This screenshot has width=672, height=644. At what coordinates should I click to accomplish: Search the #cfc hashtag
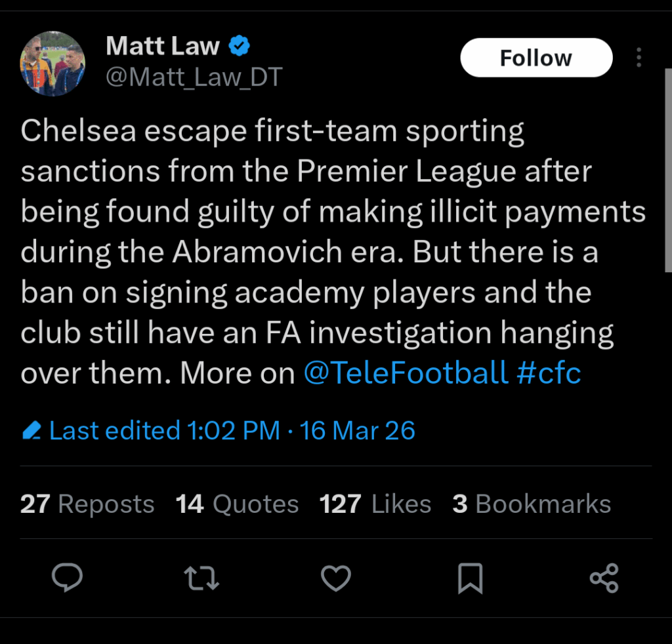pos(549,372)
